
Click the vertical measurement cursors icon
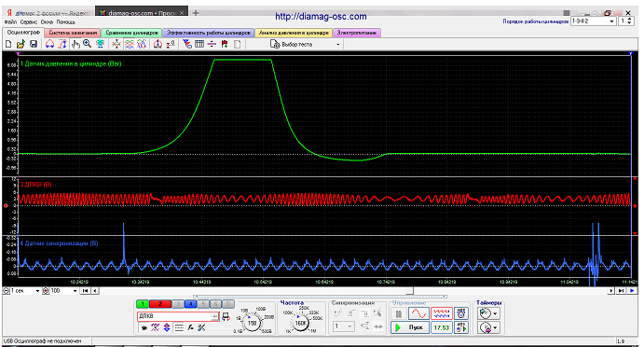(62, 44)
